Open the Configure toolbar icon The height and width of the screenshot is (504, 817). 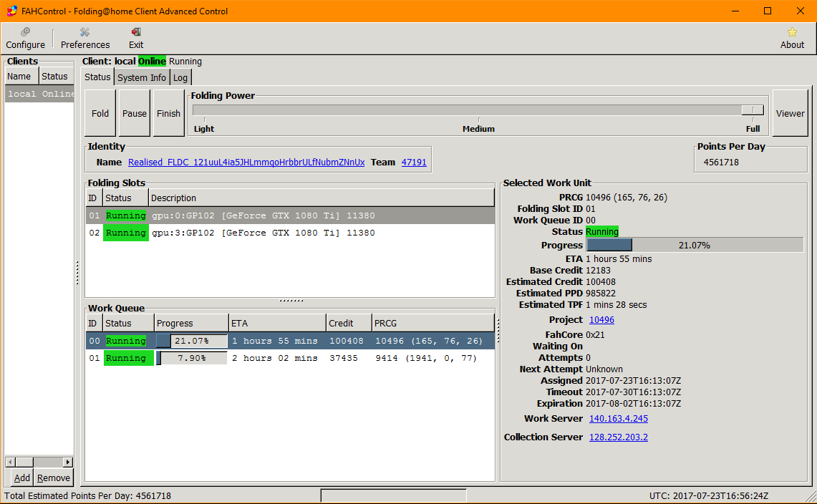point(25,39)
